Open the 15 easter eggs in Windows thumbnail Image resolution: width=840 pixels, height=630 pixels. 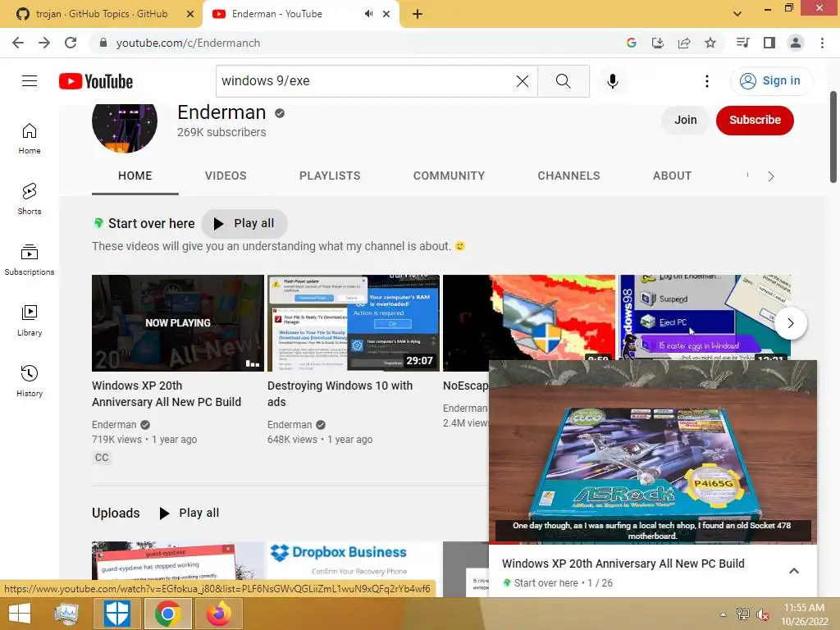click(705, 317)
